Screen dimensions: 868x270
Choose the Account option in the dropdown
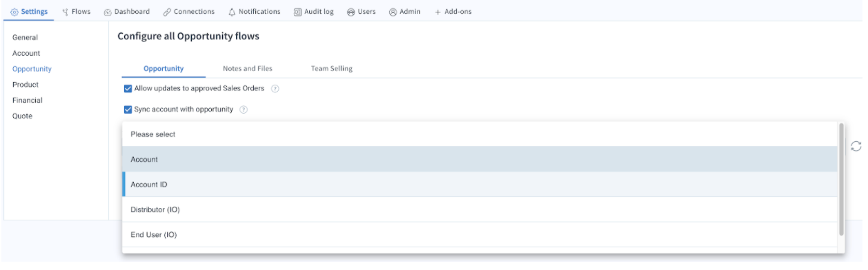tap(480, 159)
